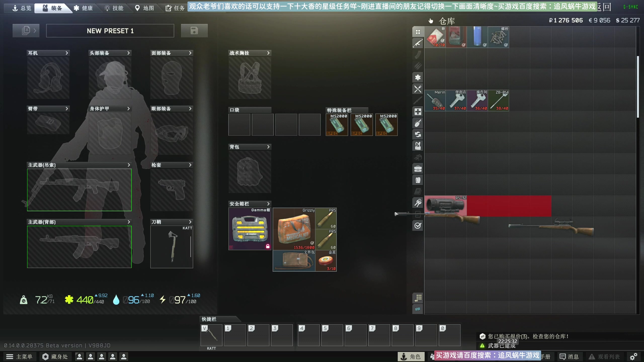Expand the 安全箱栏 secure container arrow
The image size is (644, 362).
[268, 204]
